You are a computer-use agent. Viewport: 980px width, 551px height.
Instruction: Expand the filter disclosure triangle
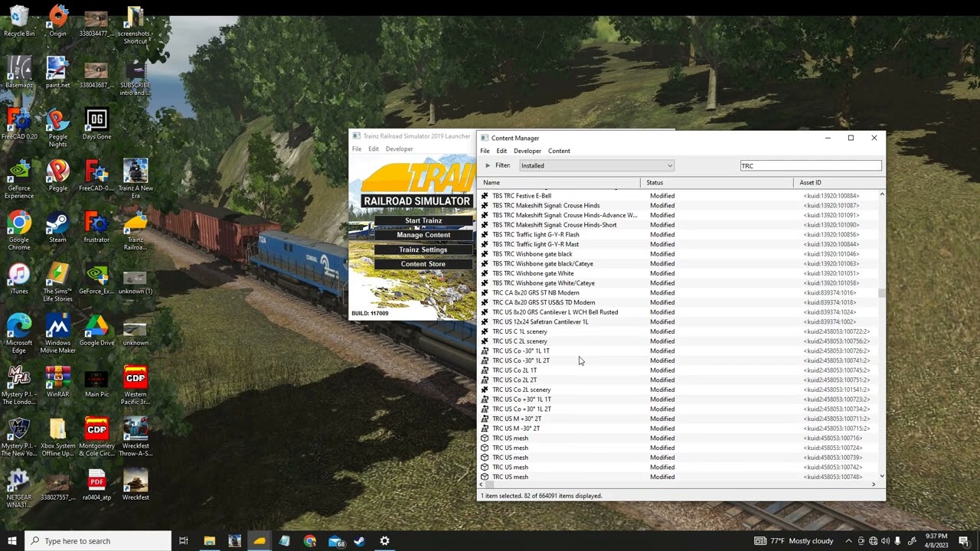point(488,165)
